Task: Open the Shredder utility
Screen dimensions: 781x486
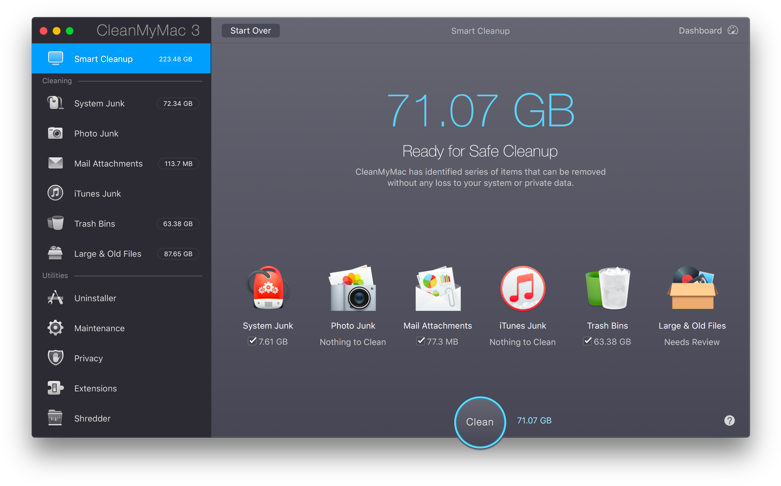Action: click(121, 418)
